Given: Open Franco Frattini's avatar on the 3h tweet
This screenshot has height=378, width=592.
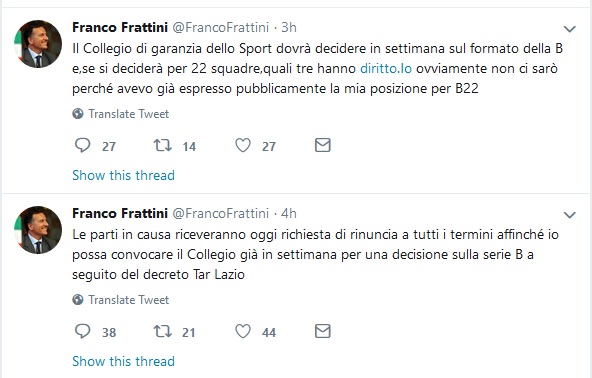Looking at the screenshot, I should coord(38,44).
